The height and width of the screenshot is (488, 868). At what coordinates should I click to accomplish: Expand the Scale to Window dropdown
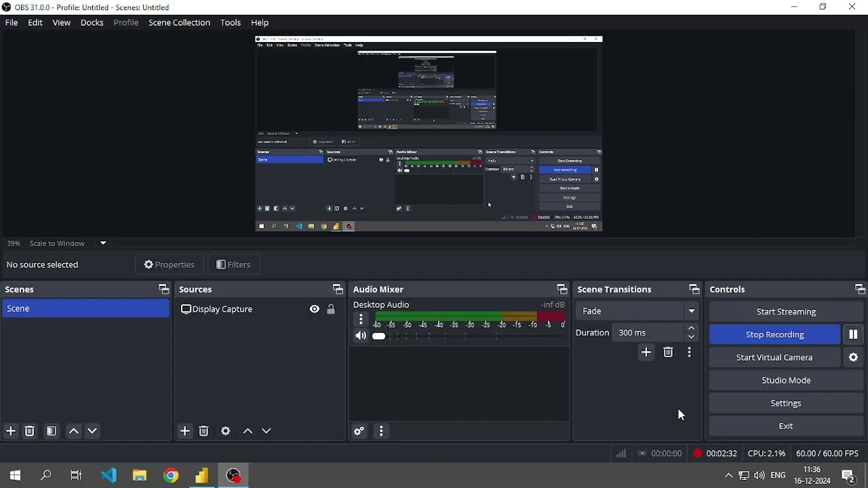pyautogui.click(x=103, y=243)
